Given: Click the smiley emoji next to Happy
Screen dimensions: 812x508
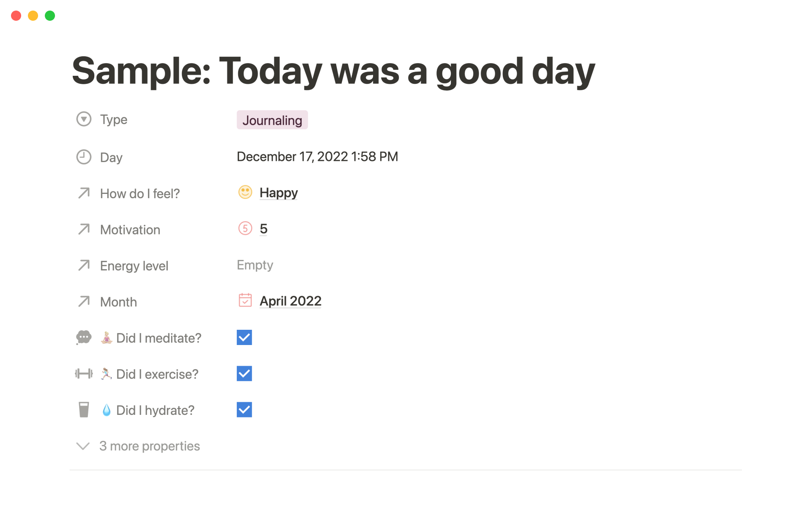Looking at the screenshot, I should pos(245,193).
